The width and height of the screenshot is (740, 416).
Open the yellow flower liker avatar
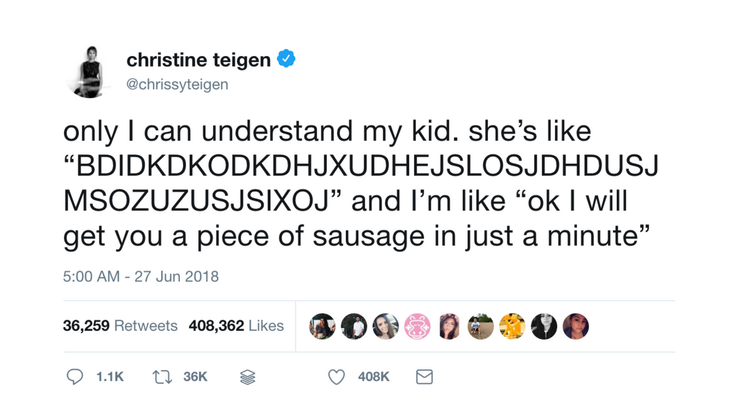[512, 326]
